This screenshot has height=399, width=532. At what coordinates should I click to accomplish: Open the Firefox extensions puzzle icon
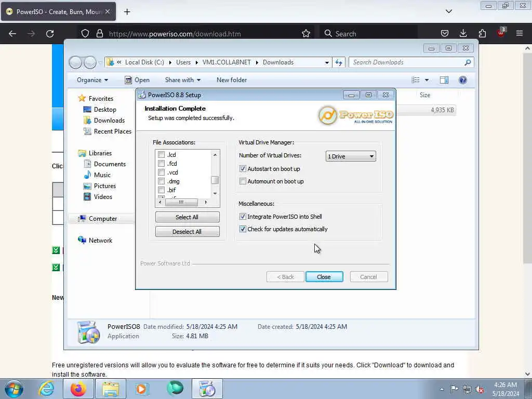(x=482, y=34)
